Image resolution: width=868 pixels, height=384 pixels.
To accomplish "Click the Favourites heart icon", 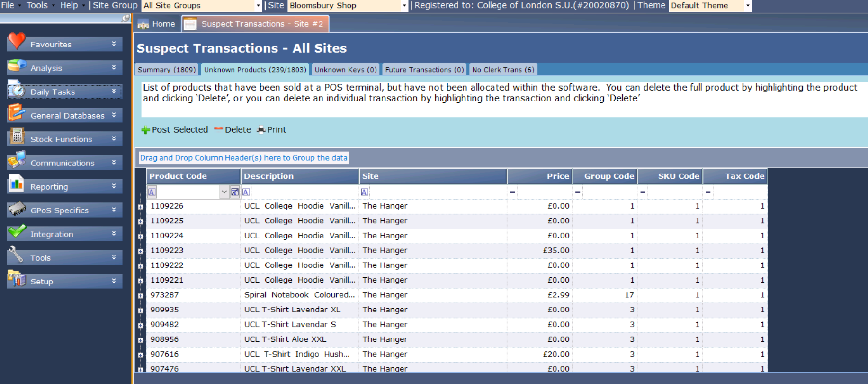I will tap(17, 41).
